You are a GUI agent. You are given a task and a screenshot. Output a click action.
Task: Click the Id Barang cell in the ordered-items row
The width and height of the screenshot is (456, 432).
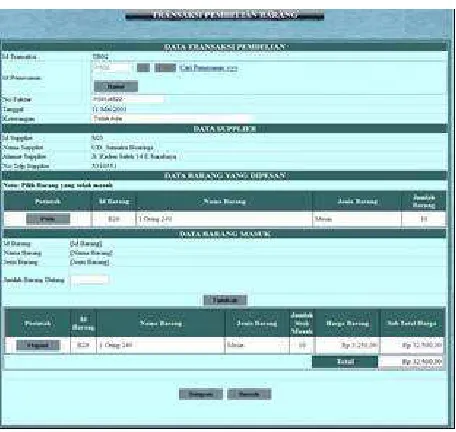click(x=114, y=219)
